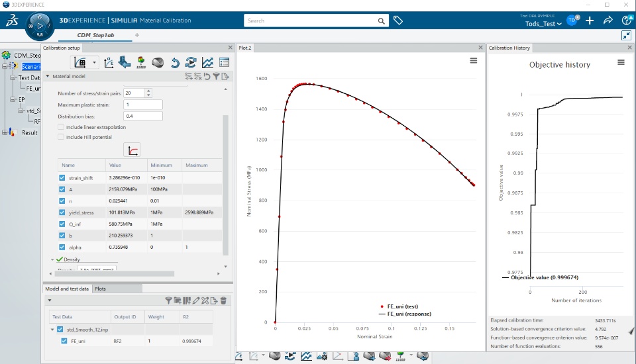The height and width of the screenshot is (364, 636).
Task: Click the 3DS logo in the top bar
Action: click(x=12, y=21)
